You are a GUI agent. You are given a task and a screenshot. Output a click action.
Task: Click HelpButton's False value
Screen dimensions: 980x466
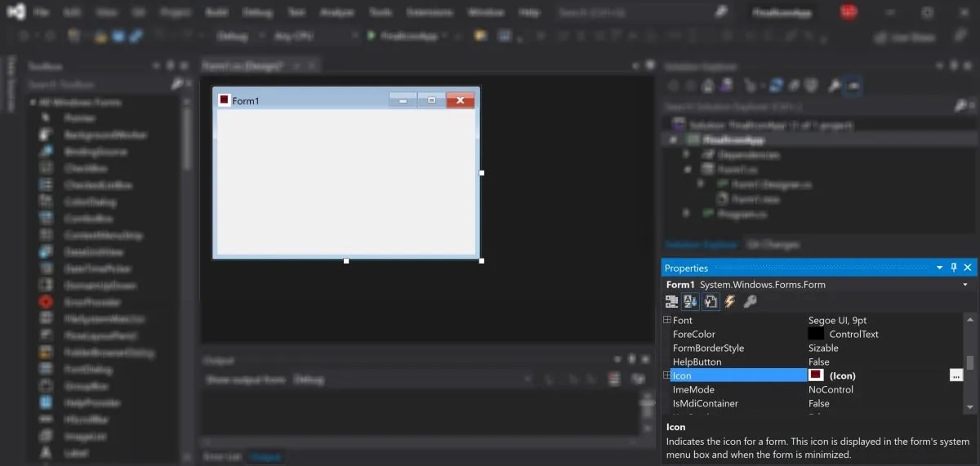[819, 362]
